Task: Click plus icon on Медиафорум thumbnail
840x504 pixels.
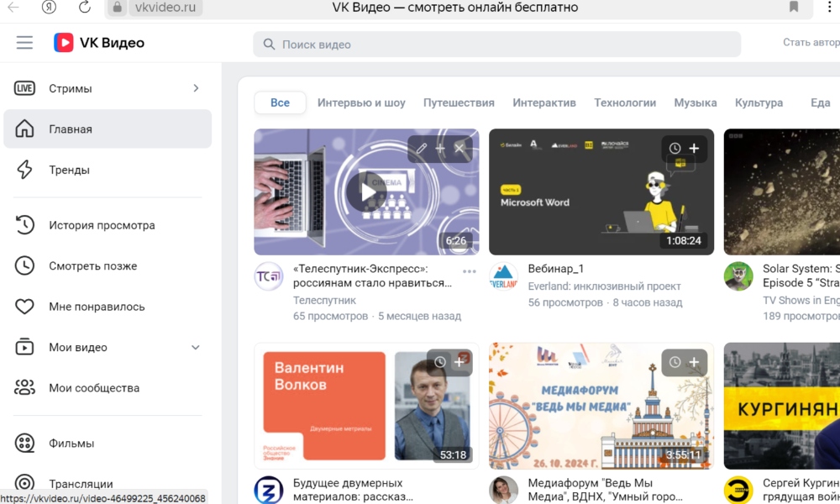Action: [x=695, y=363]
